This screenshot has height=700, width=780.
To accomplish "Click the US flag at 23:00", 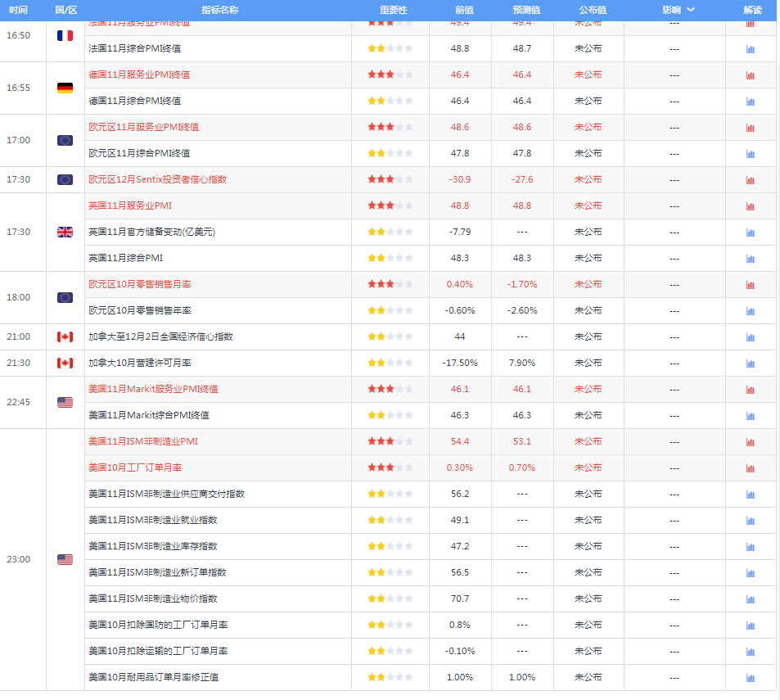I will 65,559.
